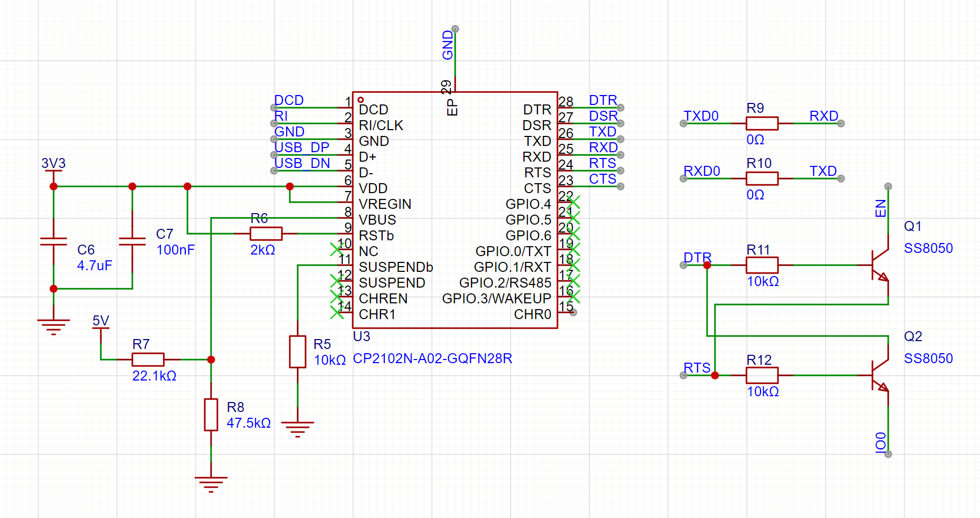Click the junction dot at R7 and R8

(x=211, y=360)
